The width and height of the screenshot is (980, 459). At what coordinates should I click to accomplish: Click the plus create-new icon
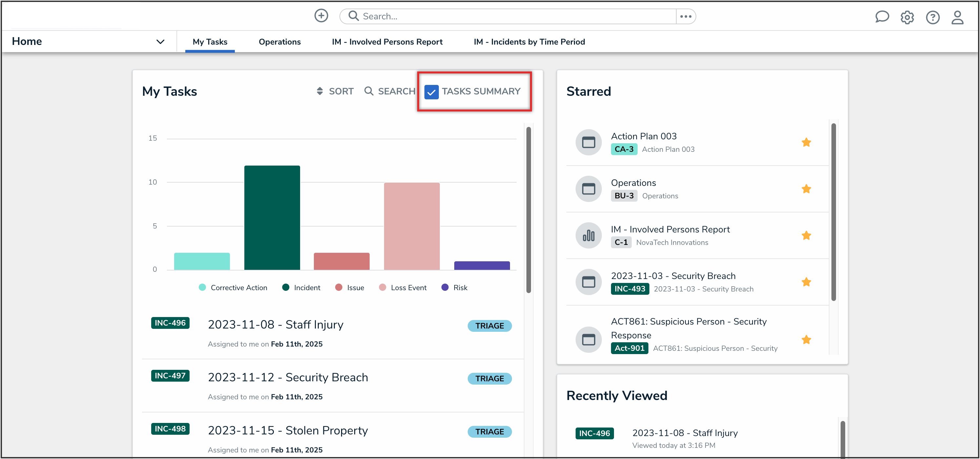click(x=321, y=16)
